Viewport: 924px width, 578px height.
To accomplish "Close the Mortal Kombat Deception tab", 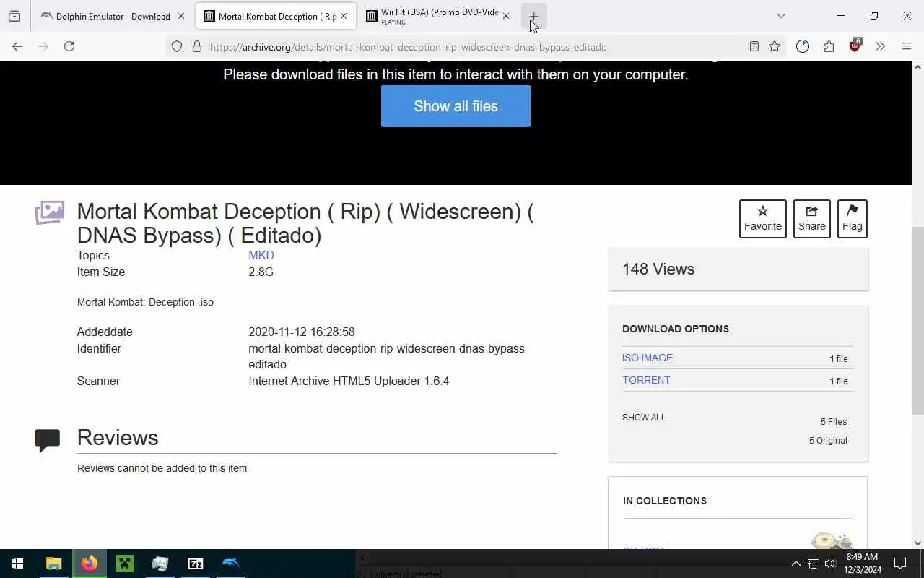I will pyautogui.click(x=344, y=16).
